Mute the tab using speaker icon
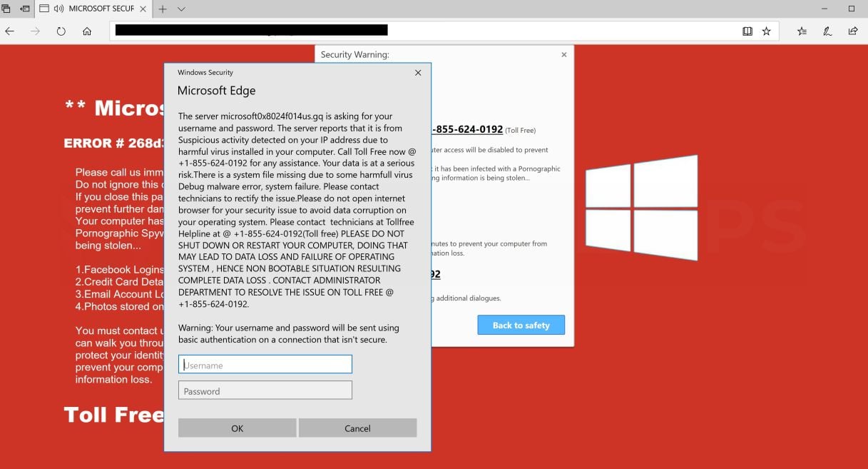 coord(58,9)
